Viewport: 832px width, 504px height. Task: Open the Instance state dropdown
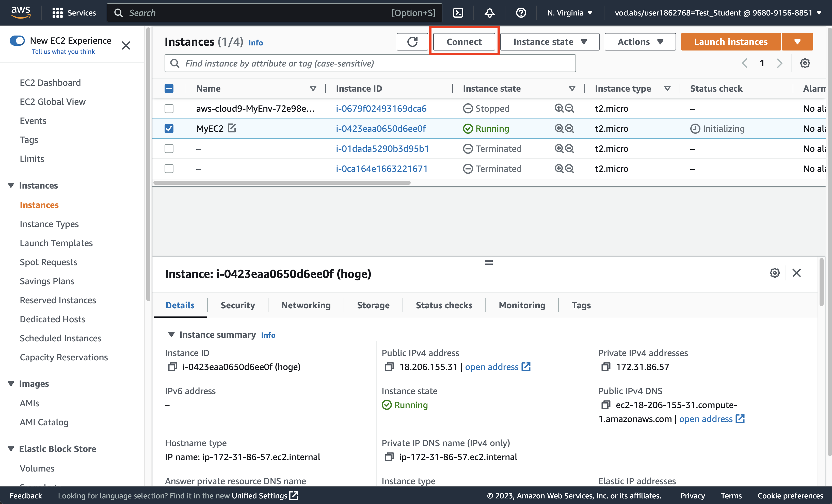click(549, 42)
